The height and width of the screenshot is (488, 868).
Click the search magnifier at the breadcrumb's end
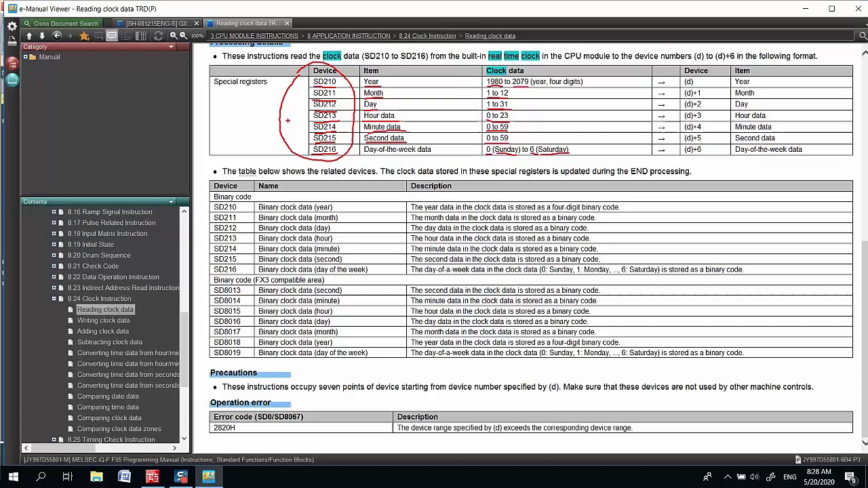pos(863,35)
